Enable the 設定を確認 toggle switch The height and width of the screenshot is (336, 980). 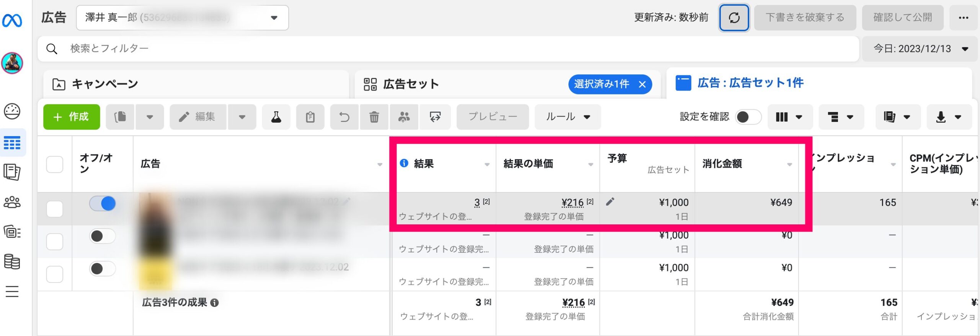(x=748, y=117)
